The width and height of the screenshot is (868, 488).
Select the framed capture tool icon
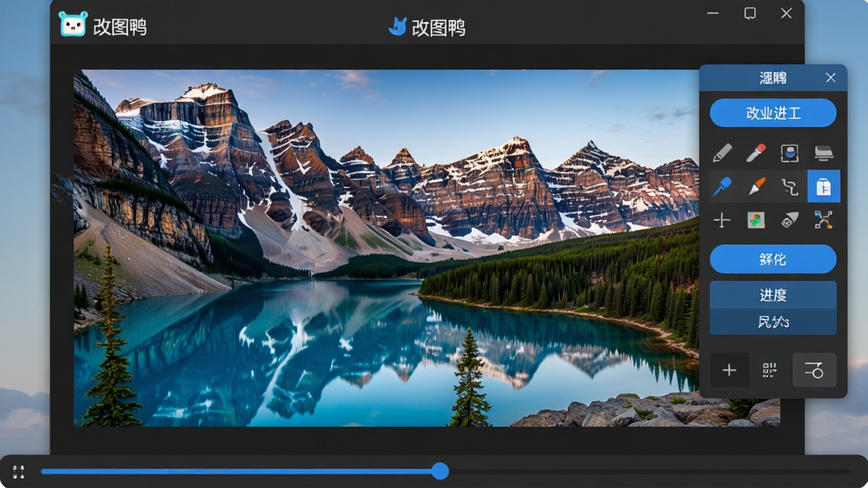789,152
